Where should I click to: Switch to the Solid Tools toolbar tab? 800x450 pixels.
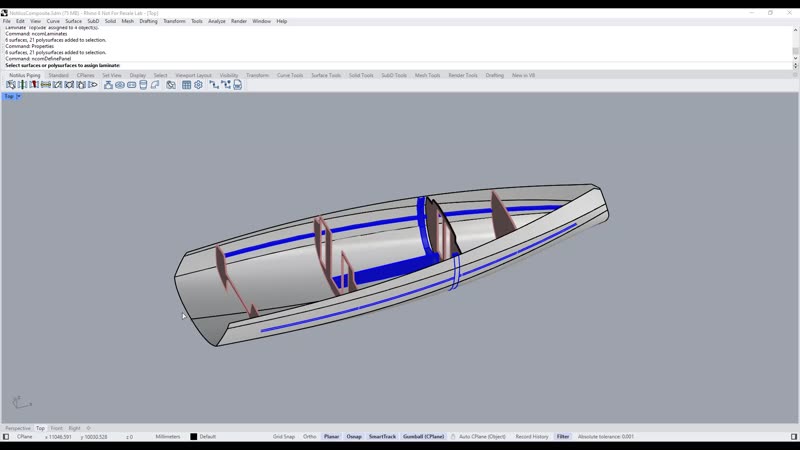[x=361, y=76]
